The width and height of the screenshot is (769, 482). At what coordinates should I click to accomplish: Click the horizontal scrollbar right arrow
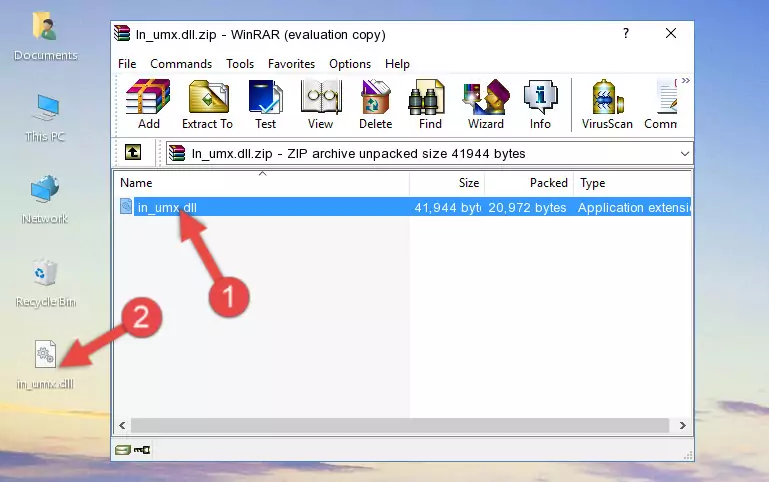click(x=683, y=426)
